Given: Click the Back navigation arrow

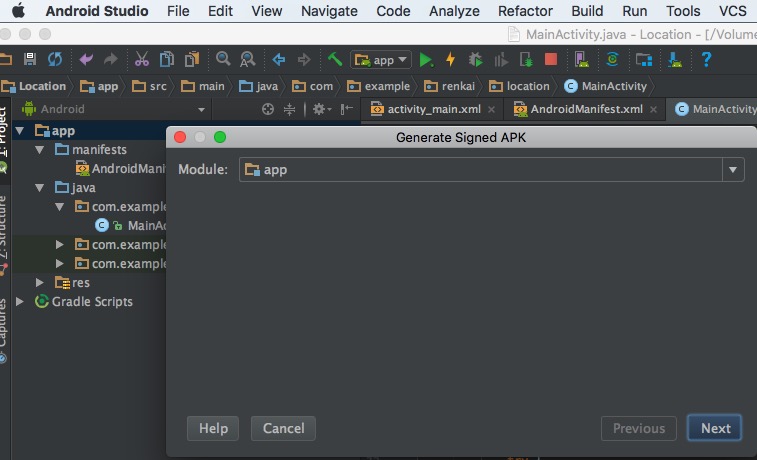Looking at the screenshot, I should point(279,59).
